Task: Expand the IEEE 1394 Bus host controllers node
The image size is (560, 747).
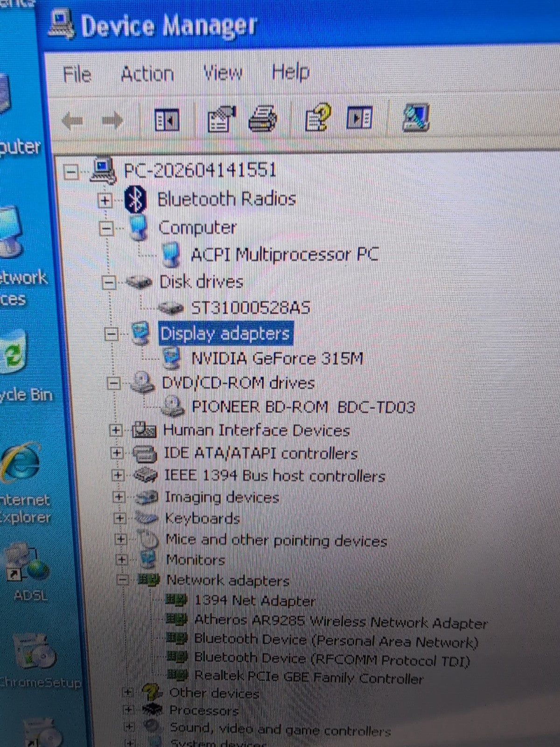Action: pos(118,475)
